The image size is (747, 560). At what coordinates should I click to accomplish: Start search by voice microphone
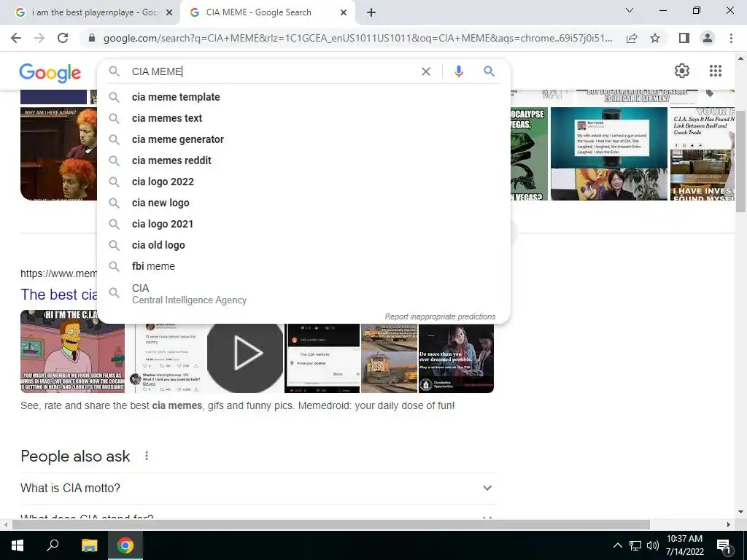click(458, 71)
